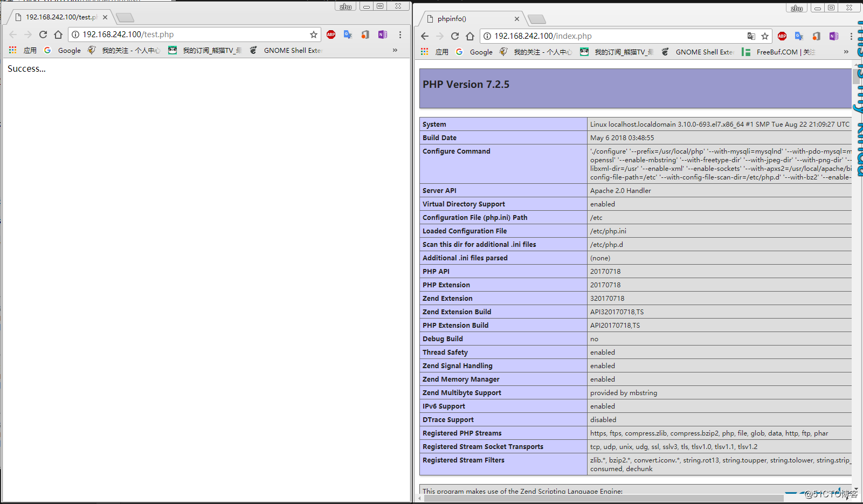The width and height of the screenshot is (863, 504).
Task: Open Google bookmark in phpinfo window
Action: 474,52
